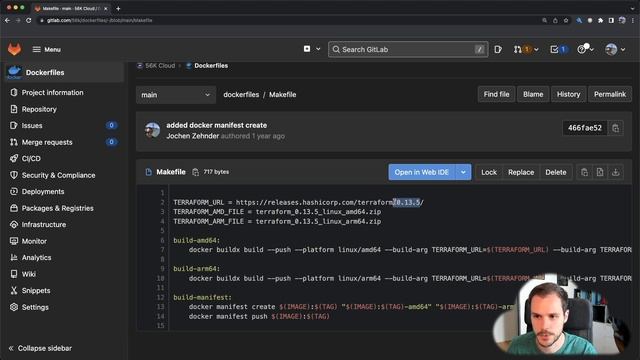Click the Packages & Registries icon
Image resolution: width=640 pixels, height=360 pixels.
tap(14, 208)
